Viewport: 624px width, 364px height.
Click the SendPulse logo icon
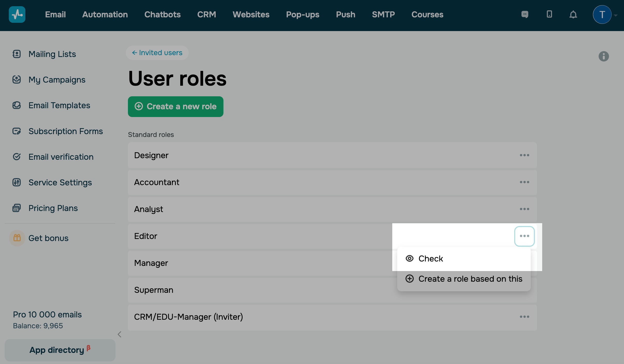click(17, 14)
